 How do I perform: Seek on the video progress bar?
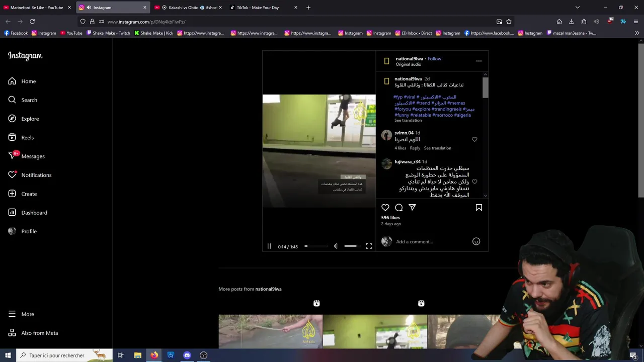coord(316,246)
